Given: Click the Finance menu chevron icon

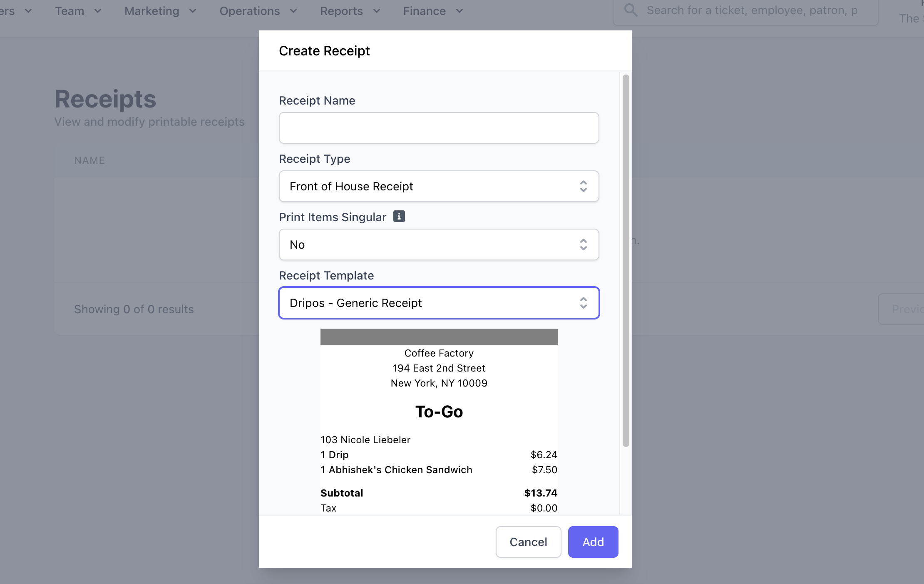Looking at the screenshot, I should coord(460,11).
